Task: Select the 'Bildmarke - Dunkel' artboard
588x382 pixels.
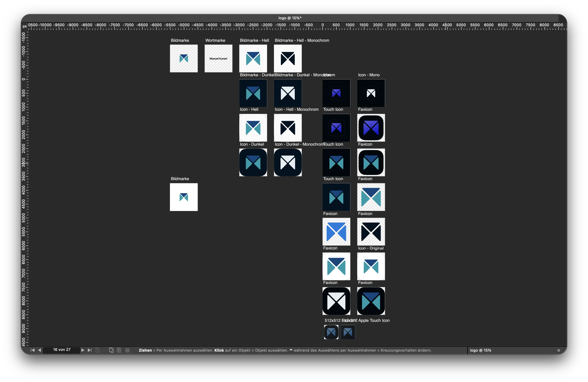Action: 253,93
